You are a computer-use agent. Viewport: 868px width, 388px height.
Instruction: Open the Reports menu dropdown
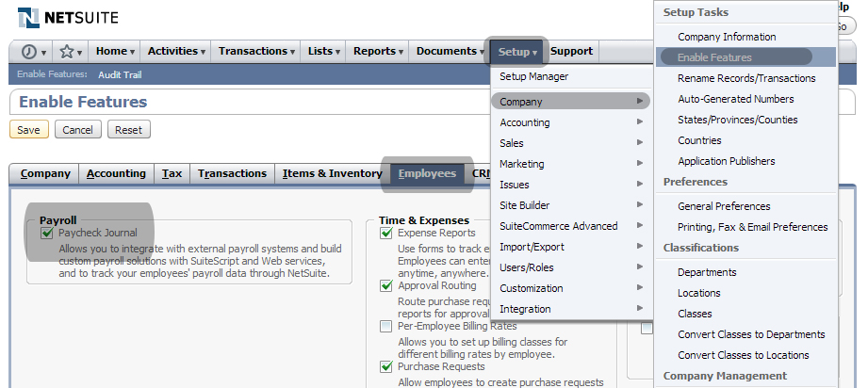pos(378,52)
